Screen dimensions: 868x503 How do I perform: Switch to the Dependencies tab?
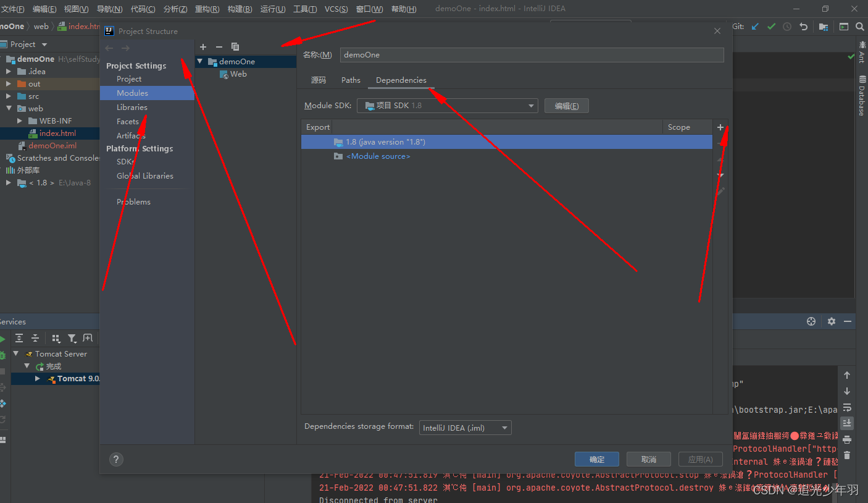click(401, 80)
